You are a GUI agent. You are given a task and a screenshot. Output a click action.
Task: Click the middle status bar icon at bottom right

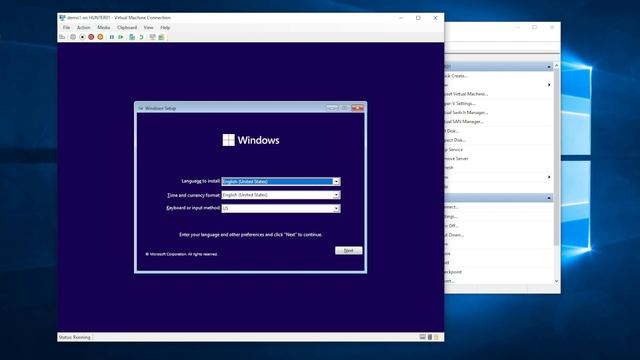pos(430,337)
